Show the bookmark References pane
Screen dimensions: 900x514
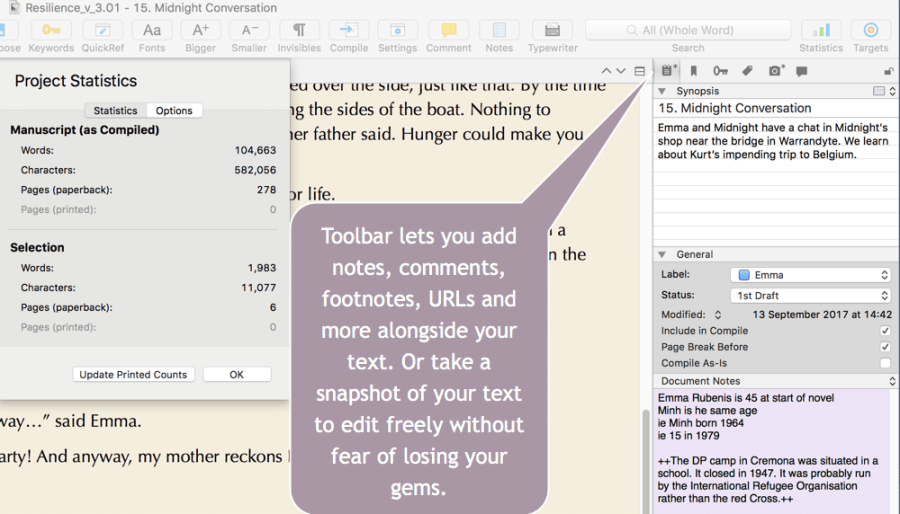tap(695, 71)
